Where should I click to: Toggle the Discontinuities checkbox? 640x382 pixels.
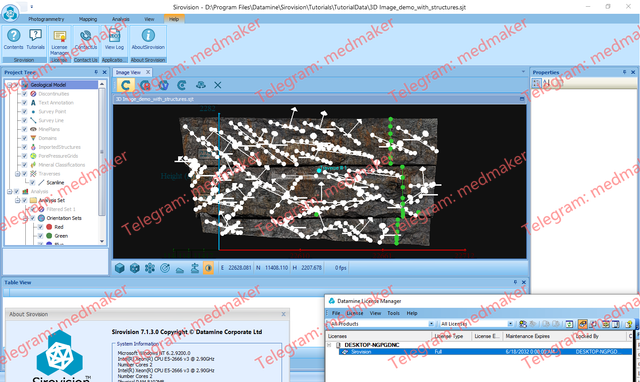click(x=24, y=94)
